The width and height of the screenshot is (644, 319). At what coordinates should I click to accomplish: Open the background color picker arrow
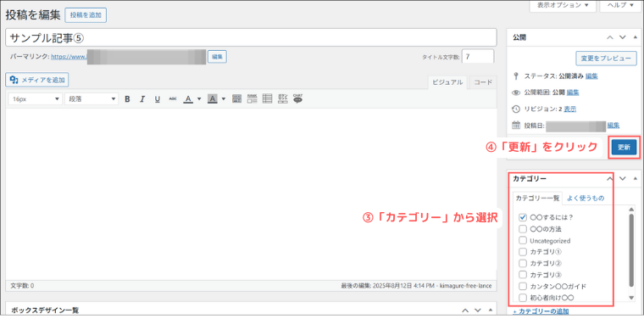click(x=224, y=99)
